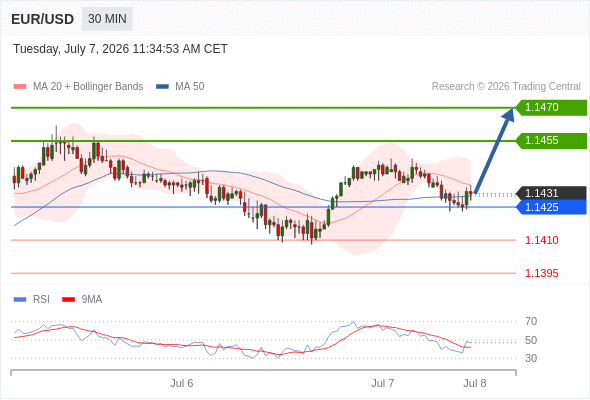Click the 1.1410 support level label
Image resolution: width=590 pixels, height=400 pixels.
541,240
